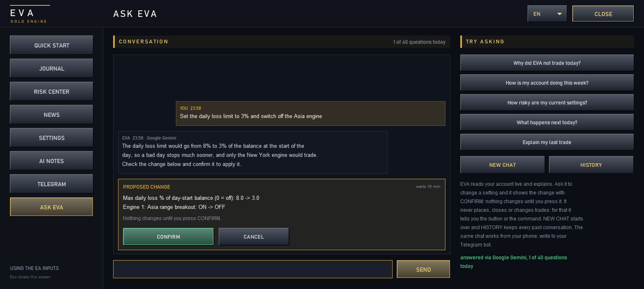Click the message input field
Screen dimensions: 644x289
[253, 269]
